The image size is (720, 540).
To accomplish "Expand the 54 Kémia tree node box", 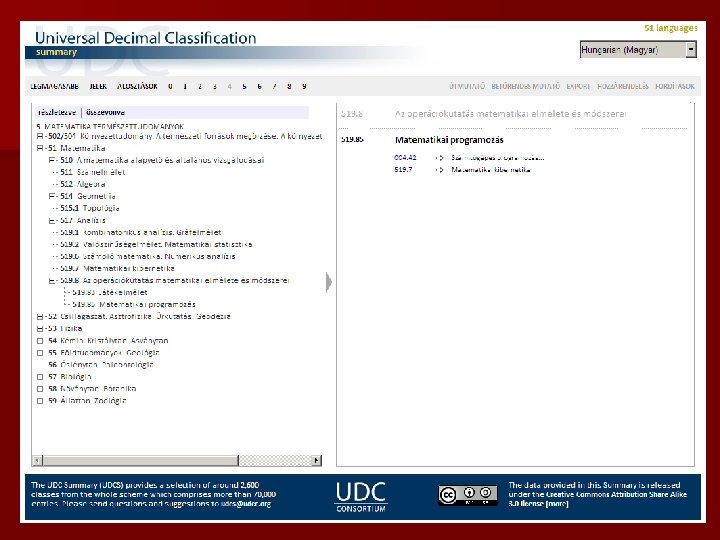I will (40, 341).
